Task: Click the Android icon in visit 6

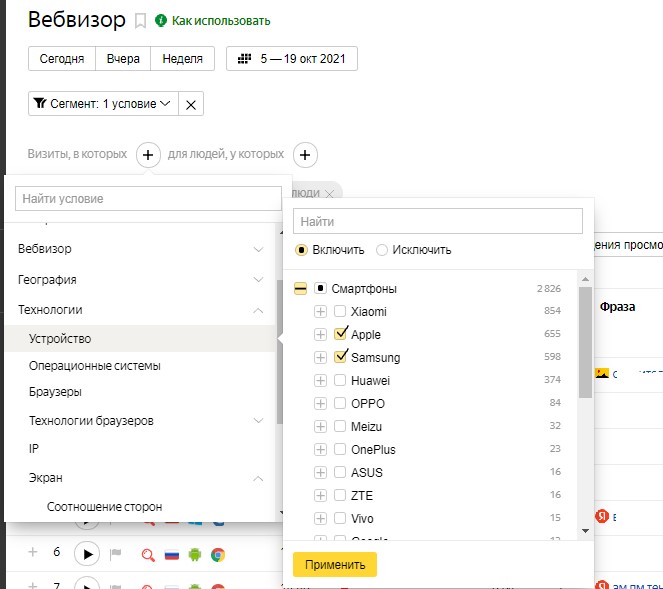Action: [195, 554]
